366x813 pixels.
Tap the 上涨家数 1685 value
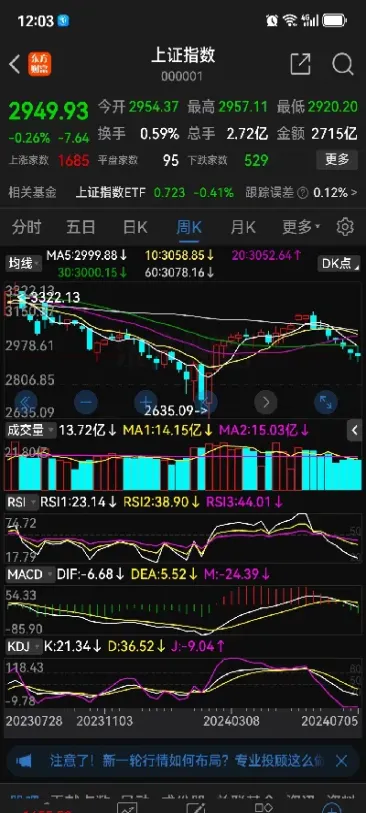click(x=73, y=160)
